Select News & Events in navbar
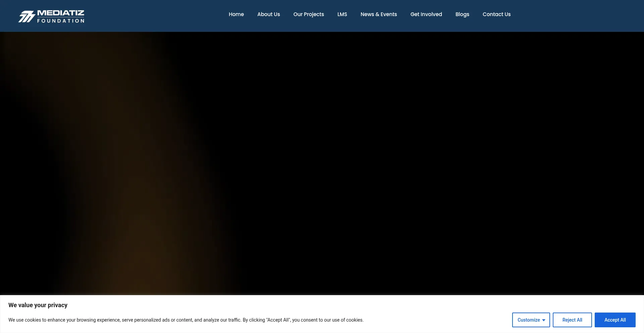Viewport: 644px width, 333px height. 379,14
